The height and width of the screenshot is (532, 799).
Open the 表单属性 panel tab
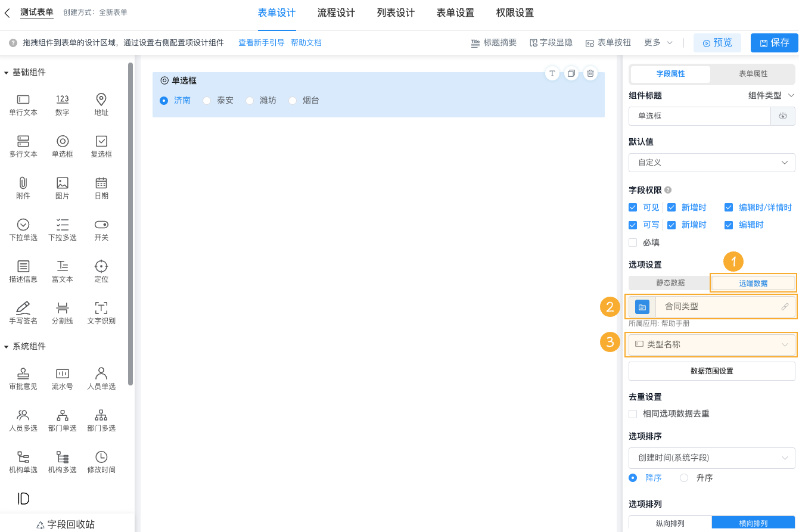tap(753, 74)
